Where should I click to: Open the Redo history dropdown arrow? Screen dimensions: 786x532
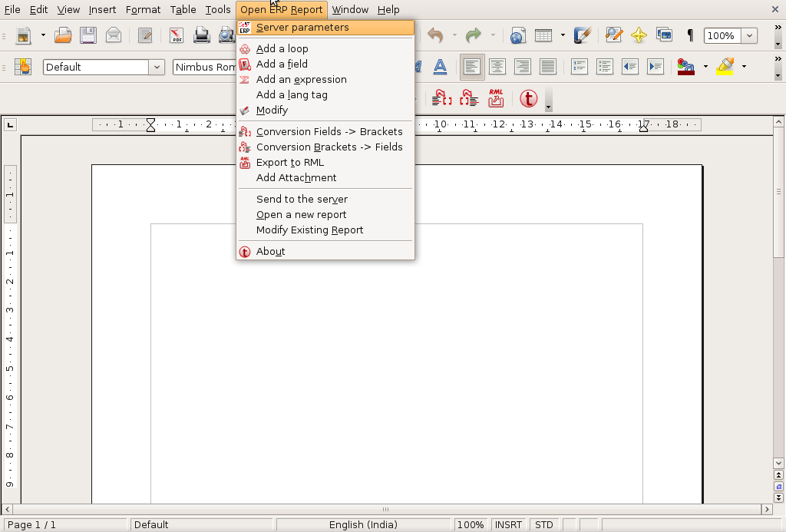click(x=493, y=35)
